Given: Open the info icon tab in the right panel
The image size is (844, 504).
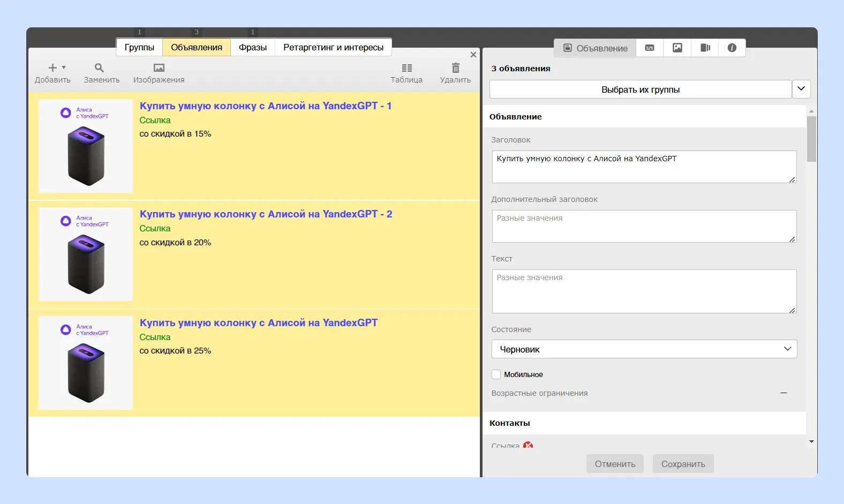Looking at the screenshot, I should 732,48.
